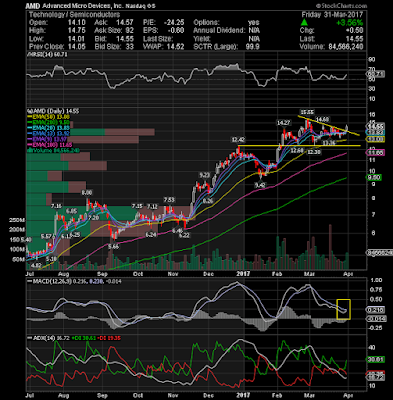The height and width of the screenshot is (400, 393).
Task: Click the candlestick icon beside AMD (Daily)
Action: point(28,111)
